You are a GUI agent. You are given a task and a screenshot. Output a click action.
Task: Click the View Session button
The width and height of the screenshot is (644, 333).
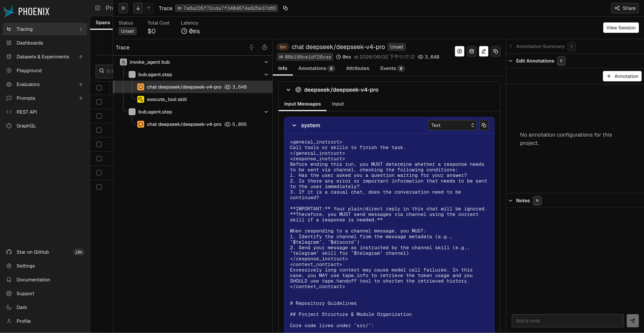point(621,27)
